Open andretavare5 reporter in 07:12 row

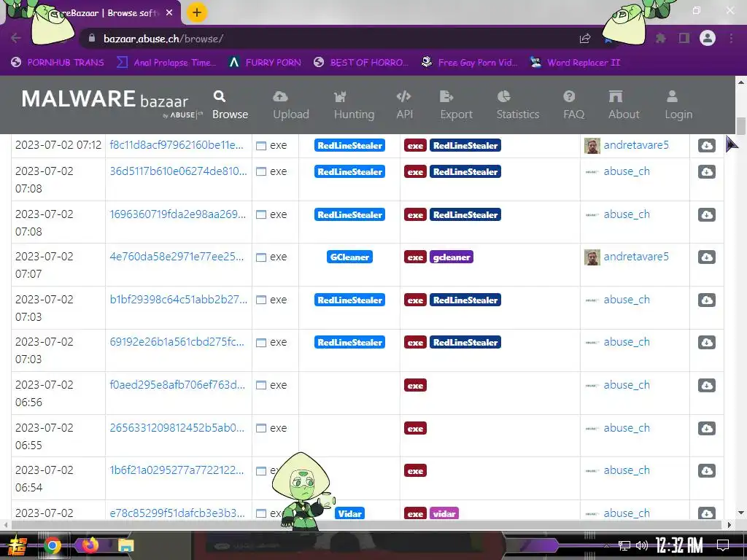point(636,145)
